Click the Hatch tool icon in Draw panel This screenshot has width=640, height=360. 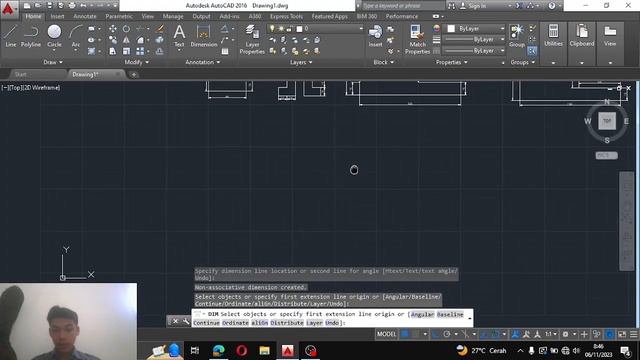pos(91,51)
